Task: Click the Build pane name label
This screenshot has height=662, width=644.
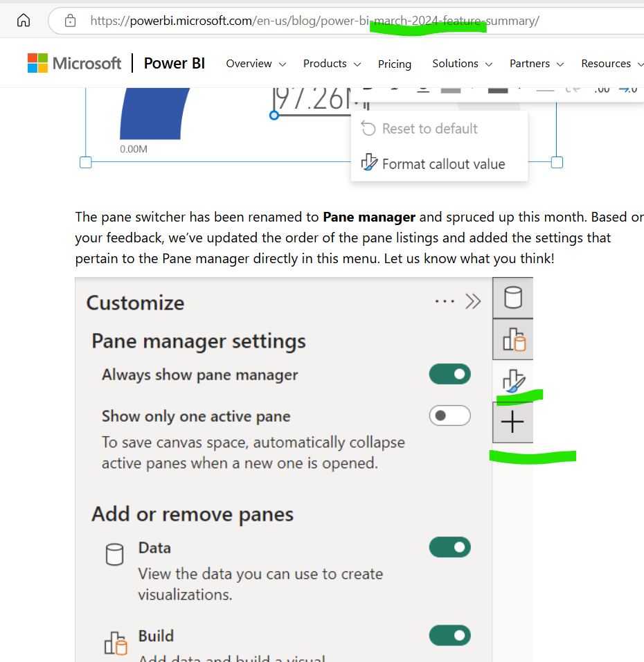Action: pyautogui.click(x=156, y=636)
